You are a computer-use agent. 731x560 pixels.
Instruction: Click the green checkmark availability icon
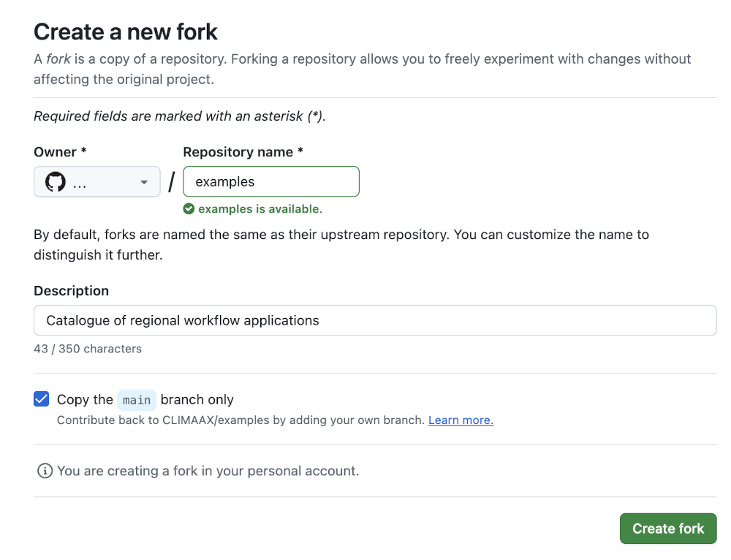click(189, 209)
